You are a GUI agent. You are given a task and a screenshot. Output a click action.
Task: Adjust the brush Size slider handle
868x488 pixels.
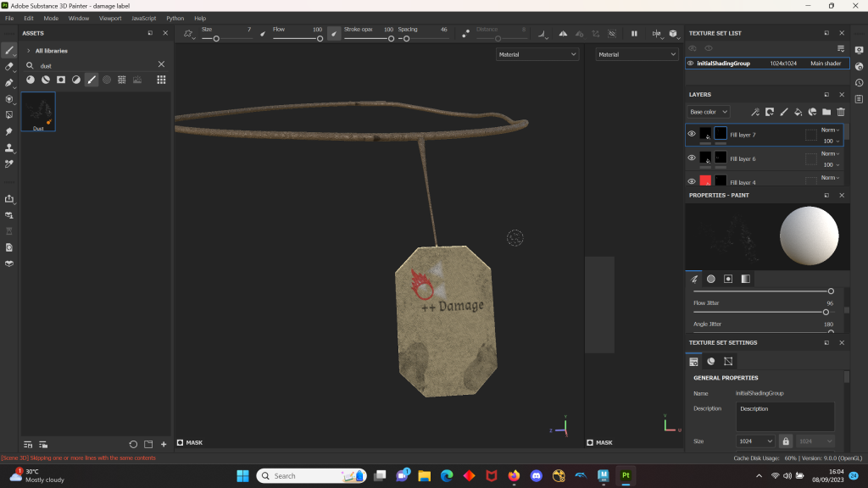click(x=216, y=39)
